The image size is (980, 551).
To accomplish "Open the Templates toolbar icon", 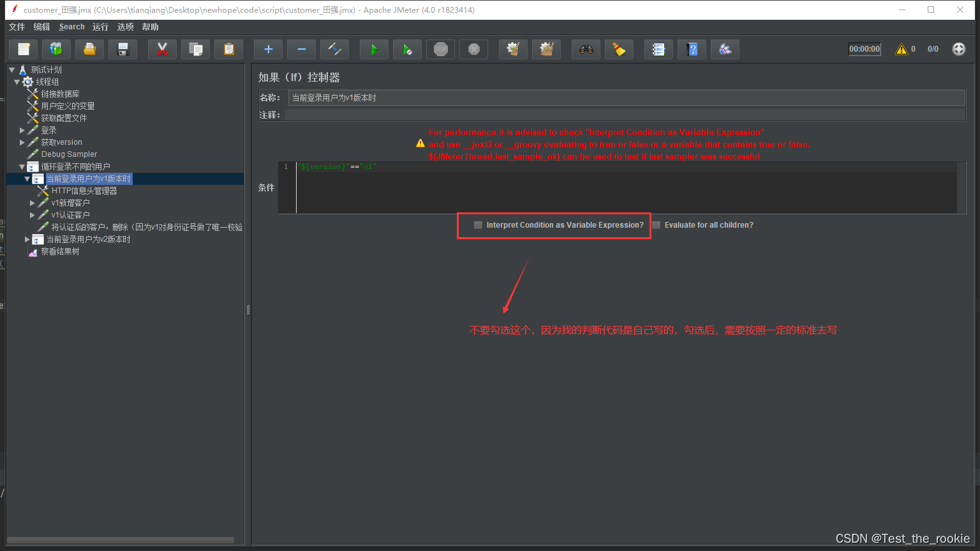I will click(57, 49).
